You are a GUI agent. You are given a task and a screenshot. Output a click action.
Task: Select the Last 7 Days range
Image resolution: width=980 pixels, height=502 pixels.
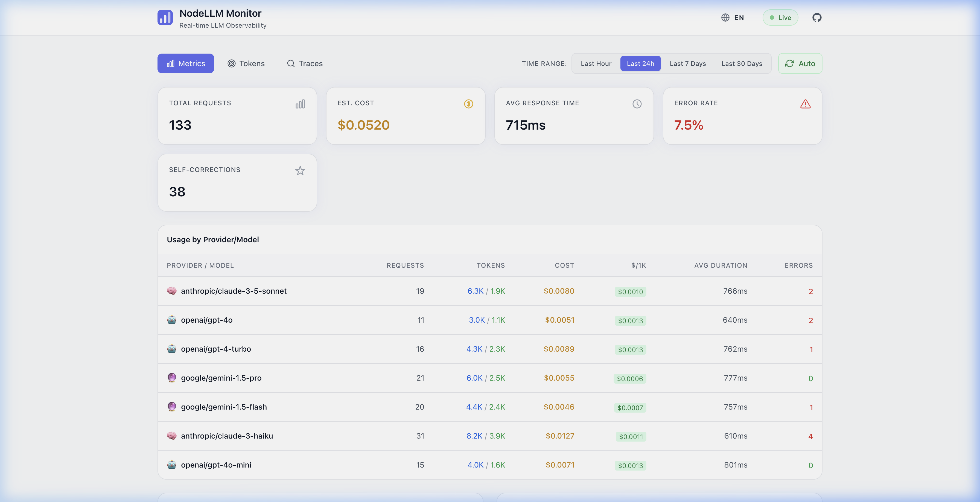click(x=688, y=63)
